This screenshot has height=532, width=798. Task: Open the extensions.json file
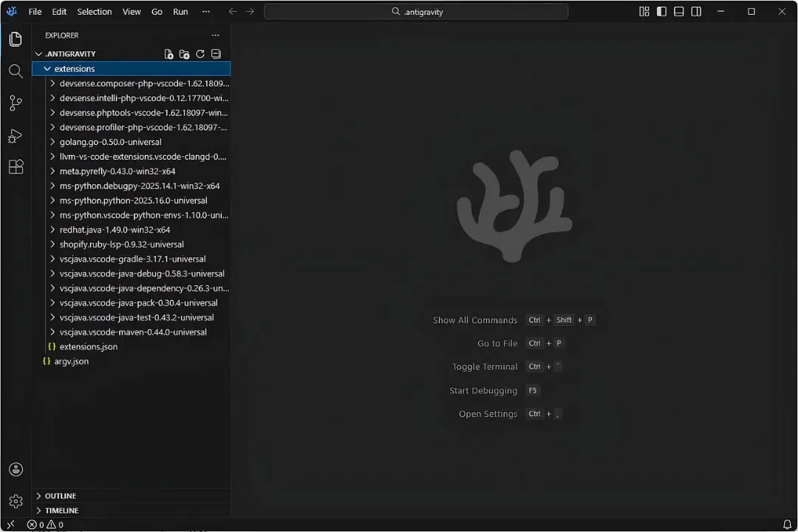tap(131, 347)
